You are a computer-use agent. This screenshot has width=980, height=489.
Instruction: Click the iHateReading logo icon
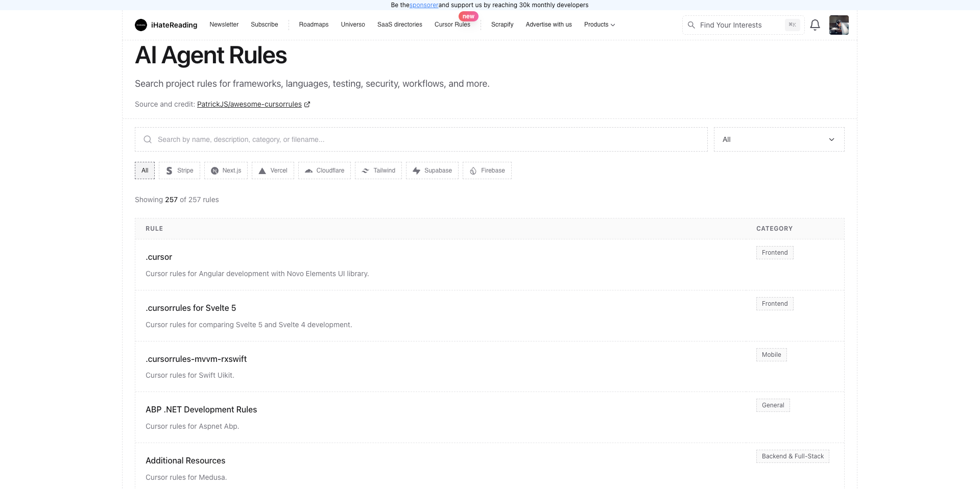point(141,25)
